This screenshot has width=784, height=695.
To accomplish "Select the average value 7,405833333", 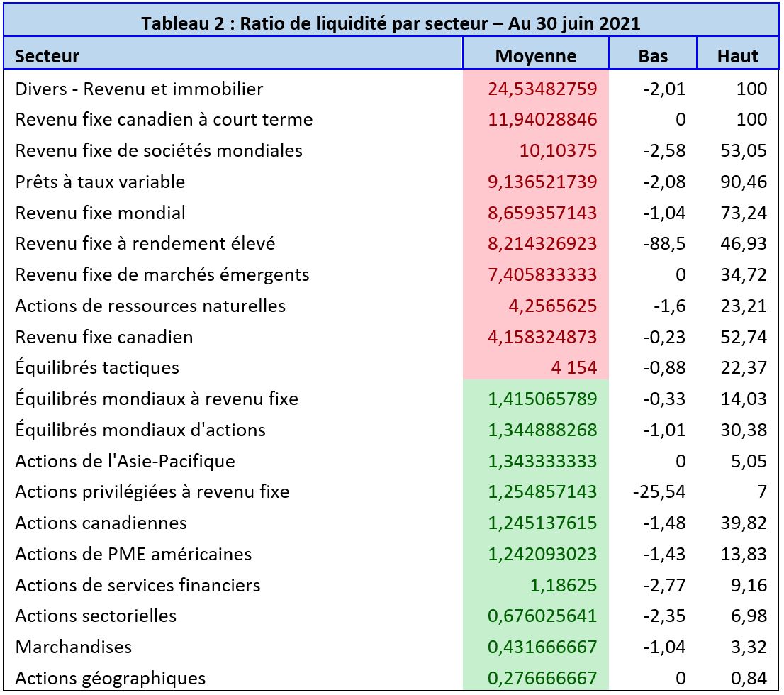I will coord(542,274).
